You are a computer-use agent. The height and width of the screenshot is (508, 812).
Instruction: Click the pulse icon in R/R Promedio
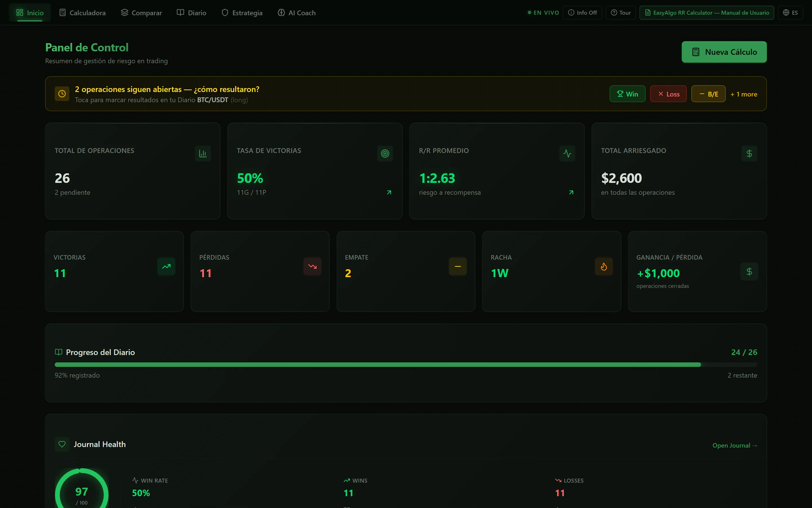click(x=567, y=154)
